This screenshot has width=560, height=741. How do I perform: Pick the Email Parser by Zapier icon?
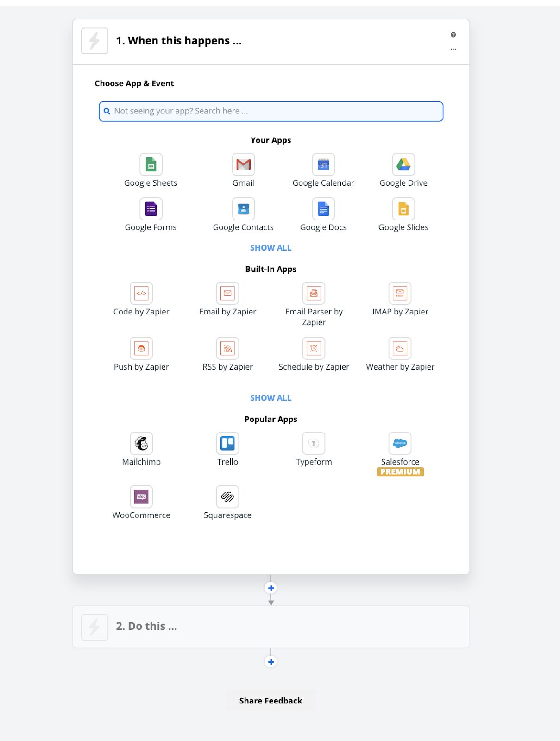point(314,293)
